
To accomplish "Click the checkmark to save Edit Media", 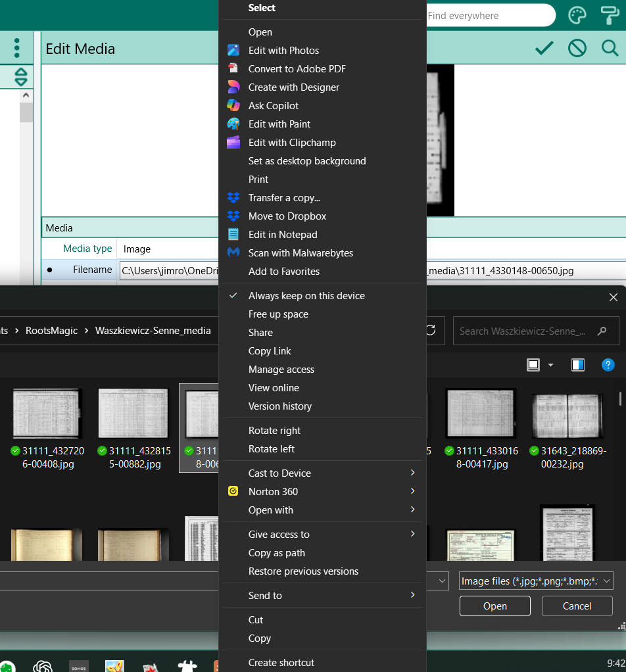I will (x=544, y=48).
